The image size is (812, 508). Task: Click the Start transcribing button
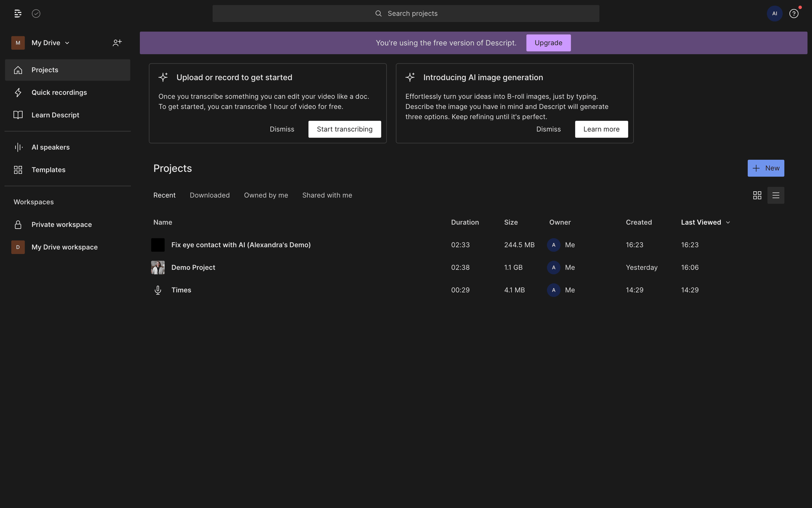344,129
